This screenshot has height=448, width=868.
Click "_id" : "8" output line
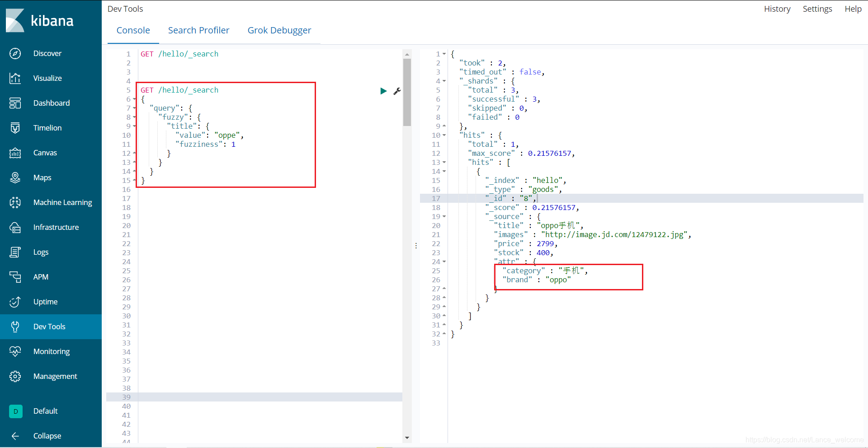click(x=511, y=198)
